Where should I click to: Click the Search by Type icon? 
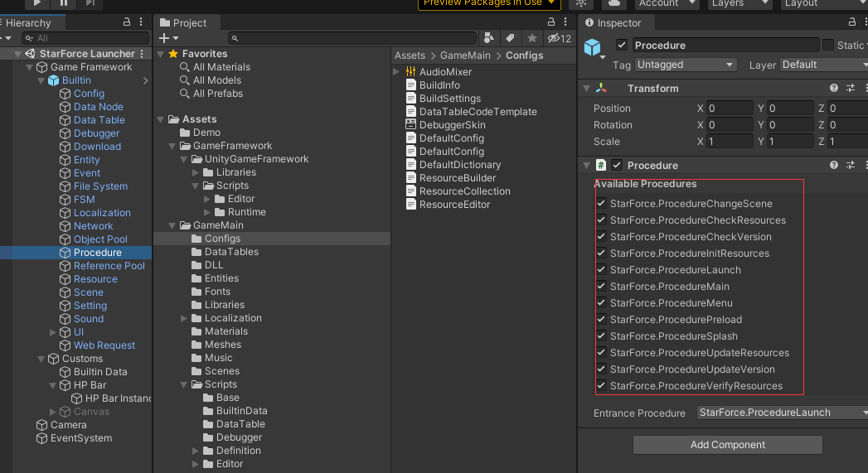489,38
